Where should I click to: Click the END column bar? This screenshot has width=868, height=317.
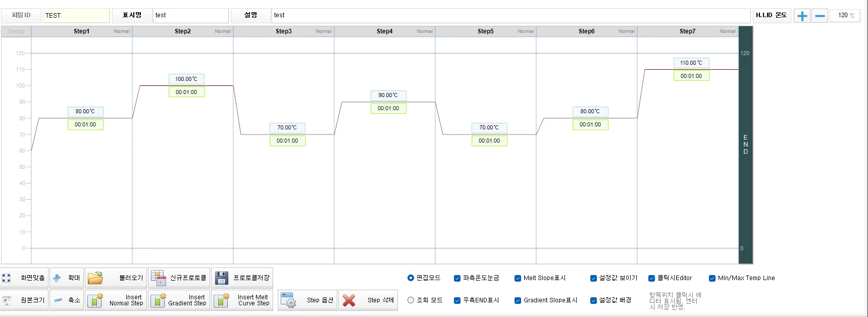click(x=745, y=145)
